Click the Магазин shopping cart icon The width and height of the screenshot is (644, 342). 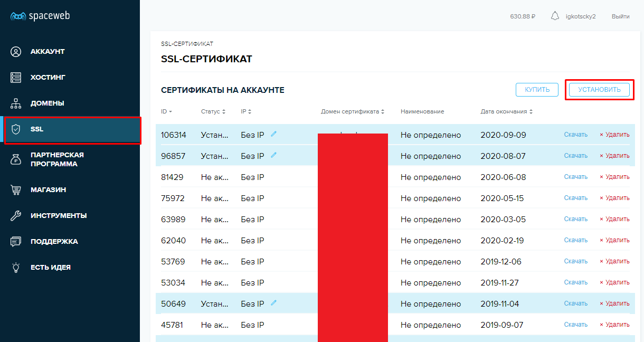click(x=16, y=190)
